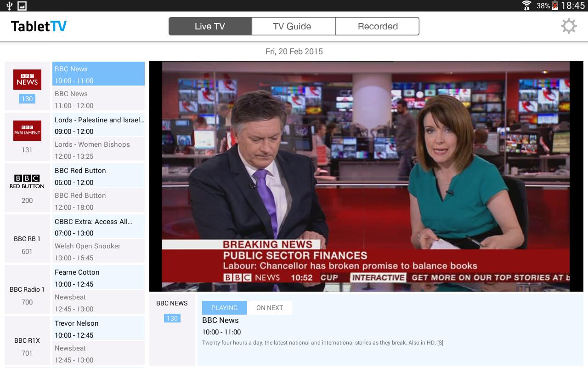588x368 pixels.
Task: Select BBC News 10:00 - 11:00 programme
Action: (x=98, y=74)
